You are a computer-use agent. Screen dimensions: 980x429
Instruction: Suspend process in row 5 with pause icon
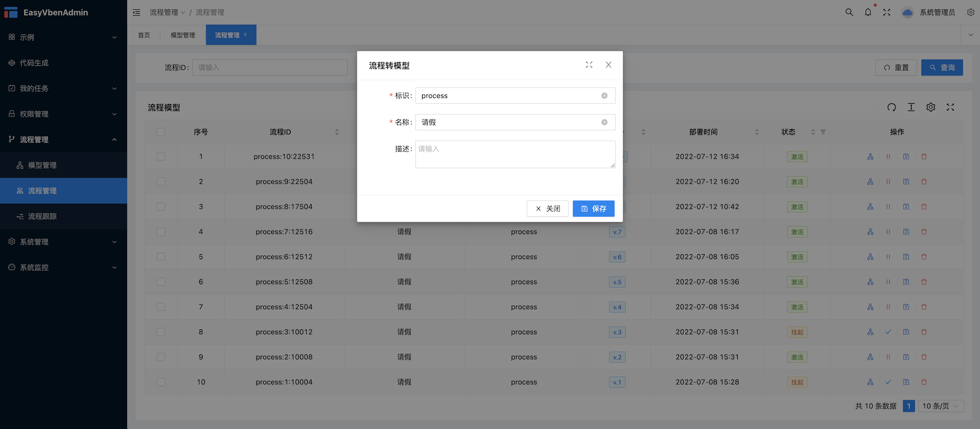[x=888, y=257]
